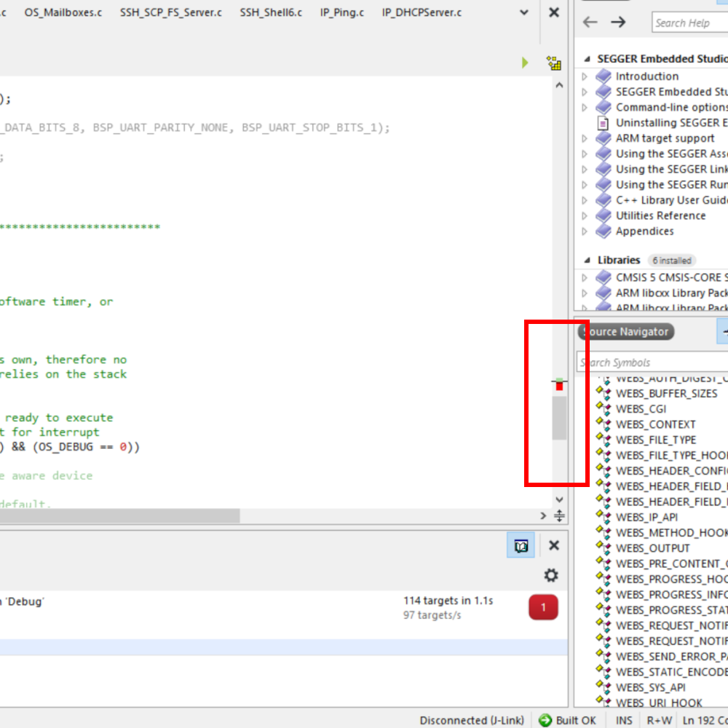This screenshot has height=728, width=728.
Task: Open the editor tabs overflow dropdown
Action: coord(525,12)
